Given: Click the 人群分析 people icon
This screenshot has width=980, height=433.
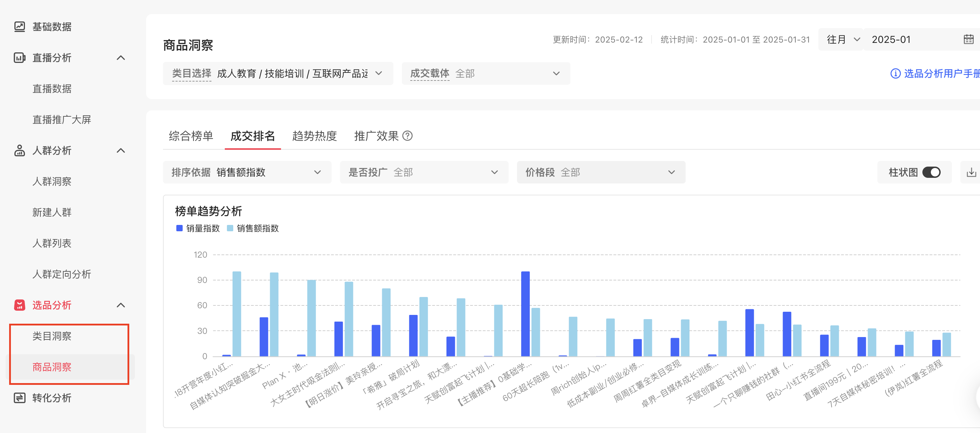Looking at the screenshot, I should tap(19, 151).
